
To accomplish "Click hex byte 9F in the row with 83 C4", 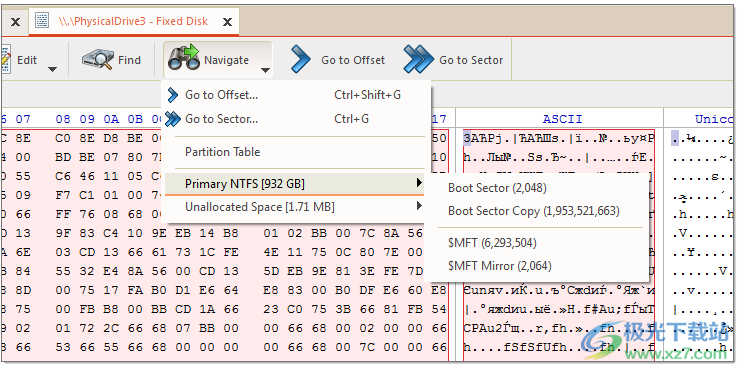I will 63,233.
